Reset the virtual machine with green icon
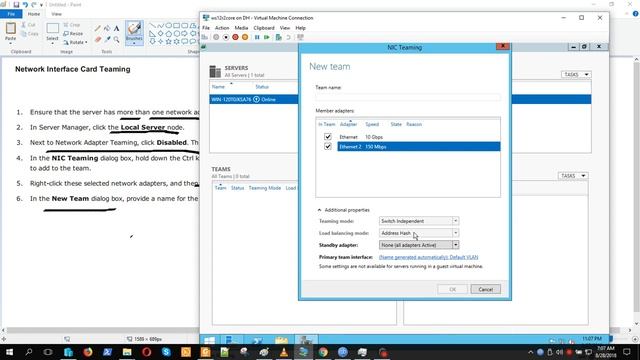640x360 pixels. [267, 37]
